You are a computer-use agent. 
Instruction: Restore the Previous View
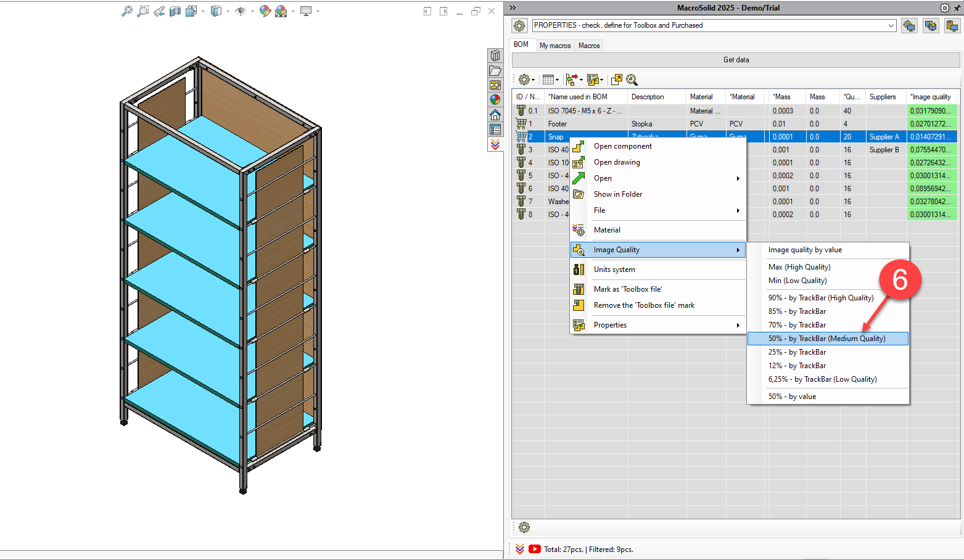click(159, 11)
